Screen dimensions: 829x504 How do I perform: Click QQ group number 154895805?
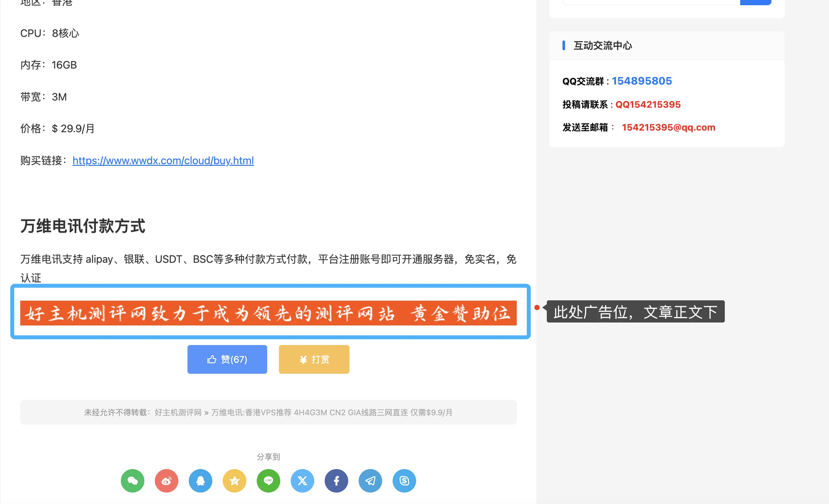coord(642,81)
